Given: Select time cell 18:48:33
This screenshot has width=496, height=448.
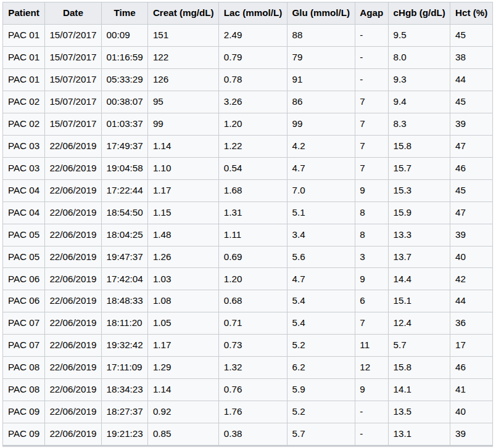Looking at the screenshot, I should tap(125, 301).
